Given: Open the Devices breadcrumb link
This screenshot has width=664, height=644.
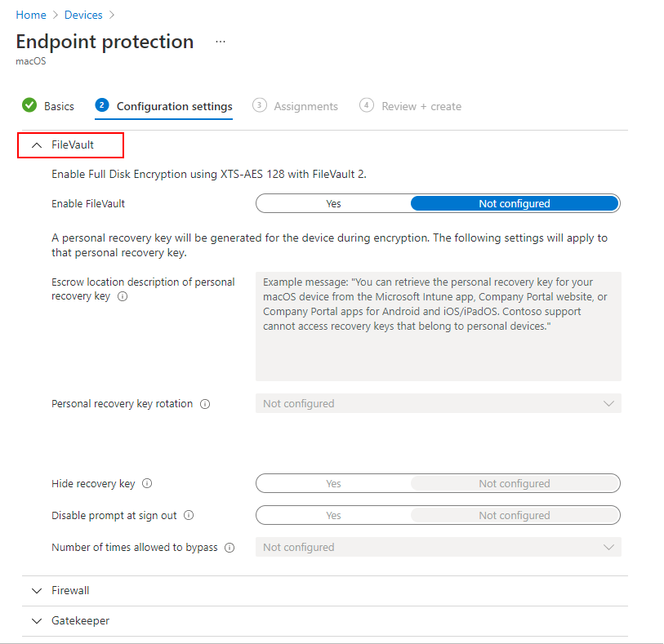Looking at the screenshot, I should click(x=83, y=16).
